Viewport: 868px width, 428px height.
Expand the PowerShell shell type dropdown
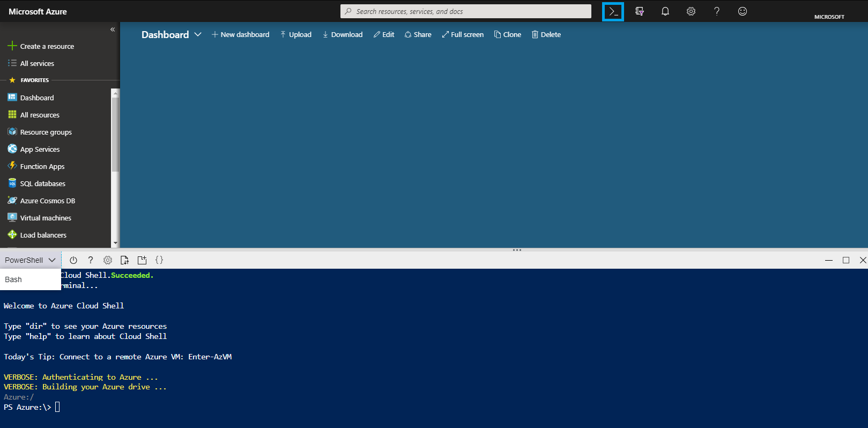[30, 260]
